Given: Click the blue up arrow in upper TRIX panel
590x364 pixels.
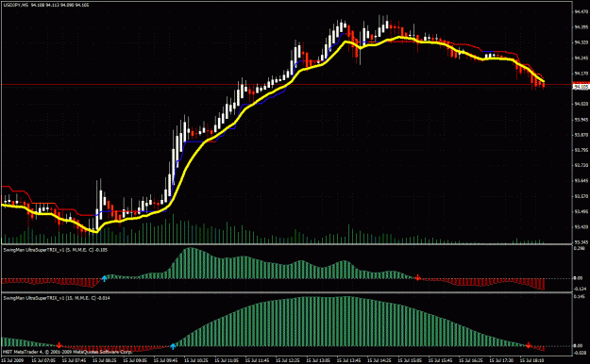Looking at the screenshot, I should [x=104, y=278].
